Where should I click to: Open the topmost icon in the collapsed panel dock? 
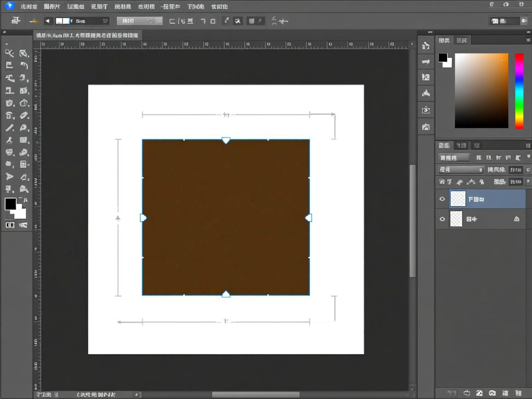tap(426, 46)
